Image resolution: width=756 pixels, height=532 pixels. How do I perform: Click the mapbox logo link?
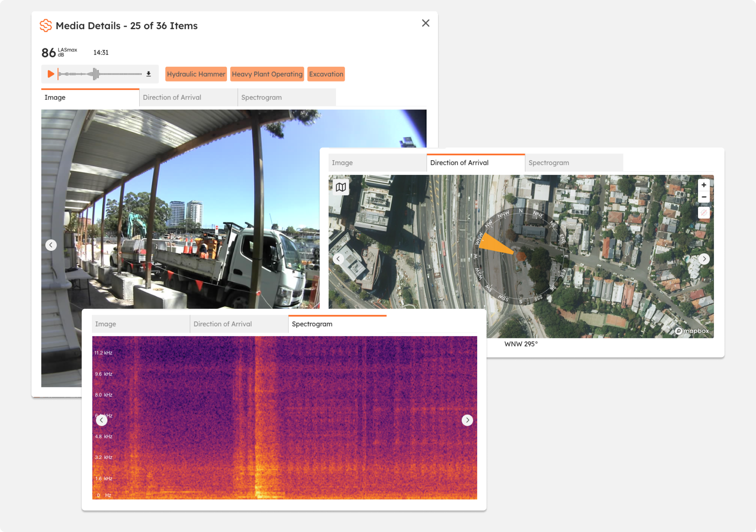692,331
